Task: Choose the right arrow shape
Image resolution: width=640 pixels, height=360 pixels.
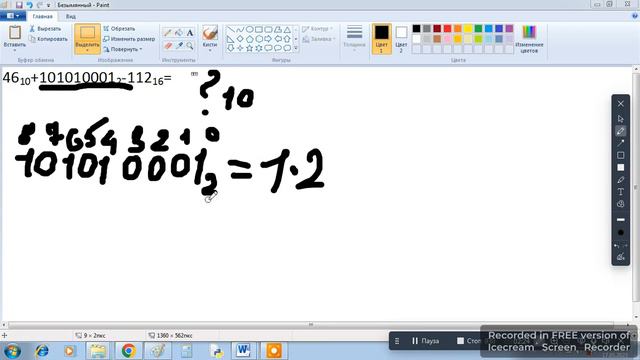Action: tap(268, 39)
